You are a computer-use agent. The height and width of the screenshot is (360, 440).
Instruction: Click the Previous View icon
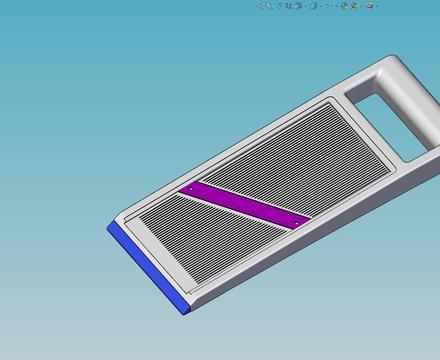click(280, 6)
